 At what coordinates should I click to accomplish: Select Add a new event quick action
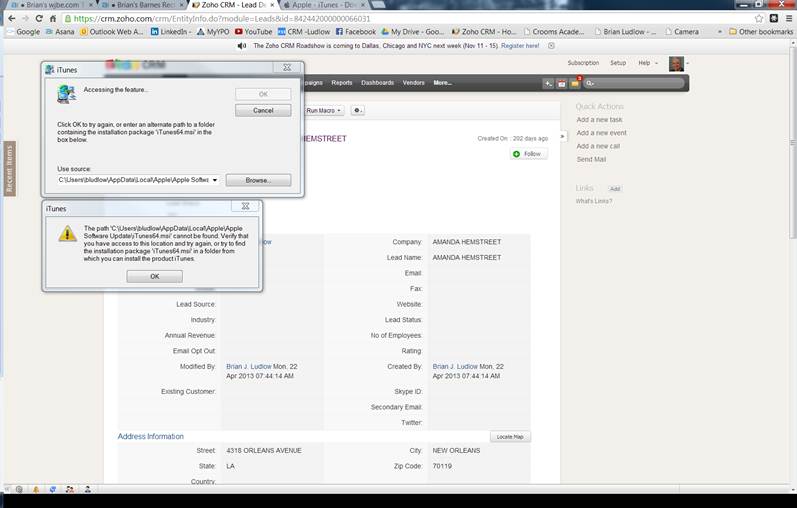pos(601,133)
